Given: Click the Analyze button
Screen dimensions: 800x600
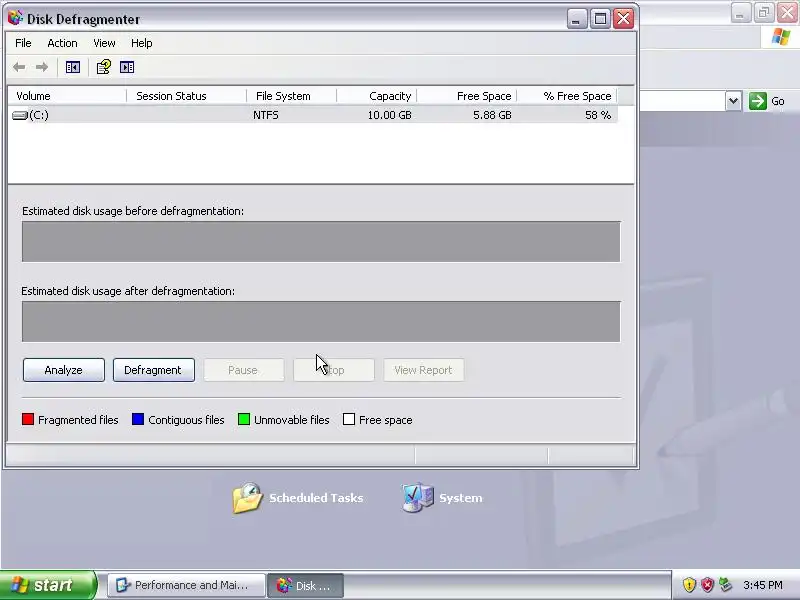Looking at the screenshot, I should point(64,370).
